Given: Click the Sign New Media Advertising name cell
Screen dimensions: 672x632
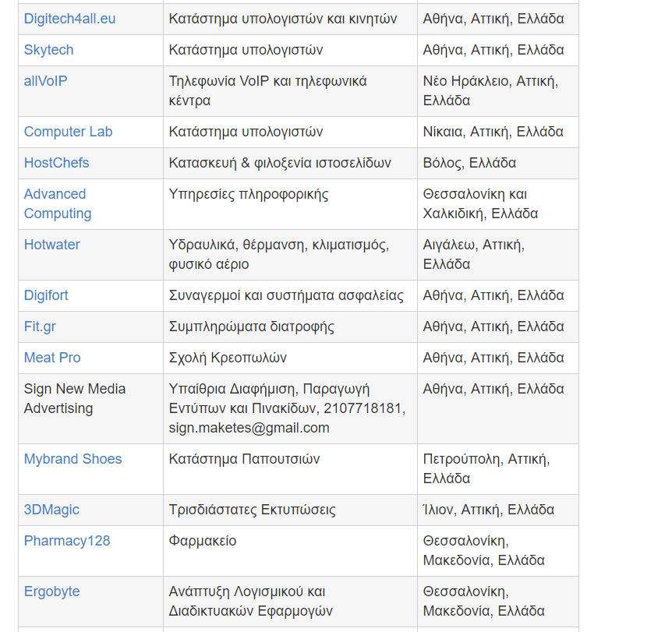Looking at the screenshot, I should 74,398.
